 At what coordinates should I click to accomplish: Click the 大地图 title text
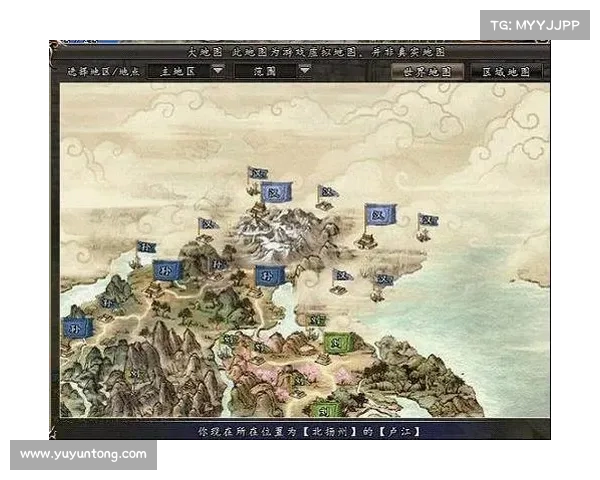[204, 52]
